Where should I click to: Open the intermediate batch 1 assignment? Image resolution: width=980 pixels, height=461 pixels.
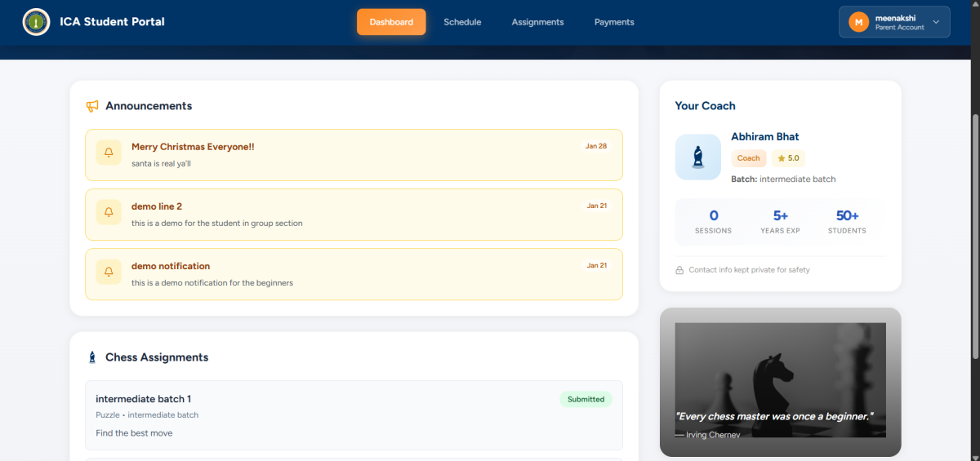coord(144,399)
